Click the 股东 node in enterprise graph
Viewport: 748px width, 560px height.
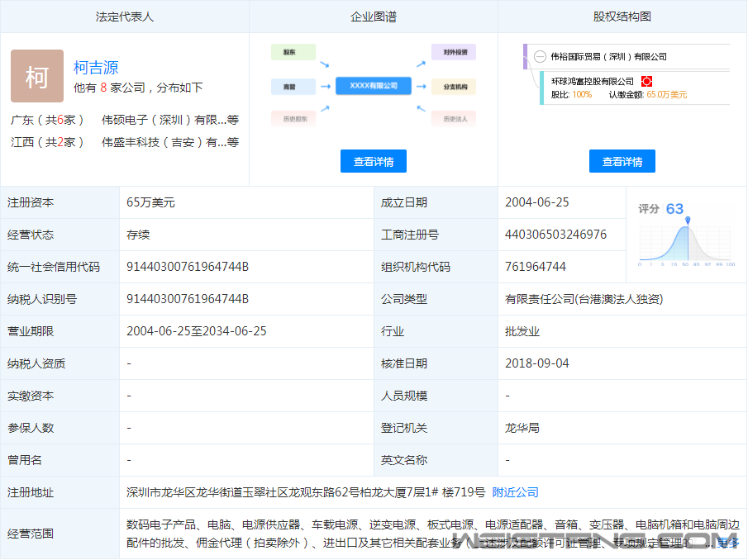(x=293, y=52)
